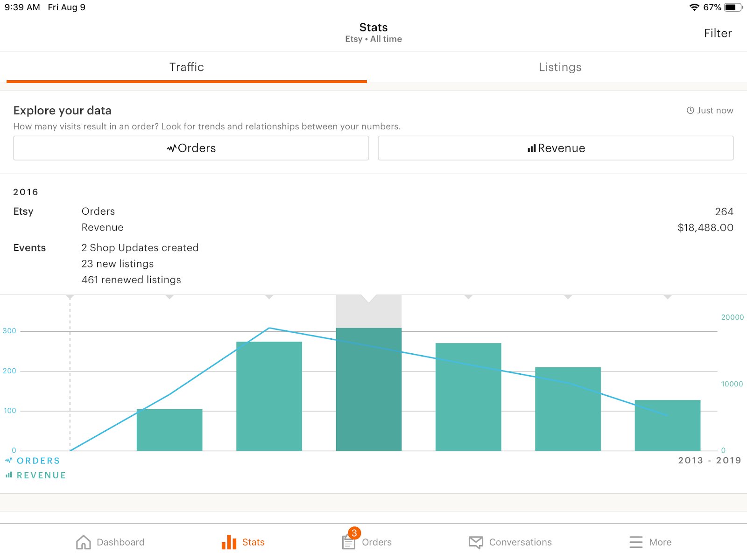Select the second revenue bar at orders peak

[269, 396]
